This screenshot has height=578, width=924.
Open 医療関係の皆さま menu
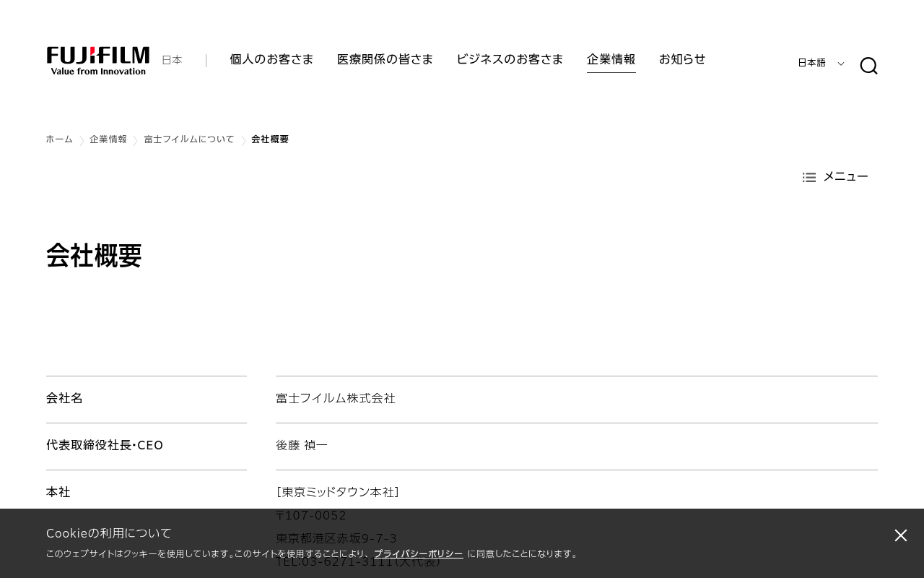click(385, 59)
